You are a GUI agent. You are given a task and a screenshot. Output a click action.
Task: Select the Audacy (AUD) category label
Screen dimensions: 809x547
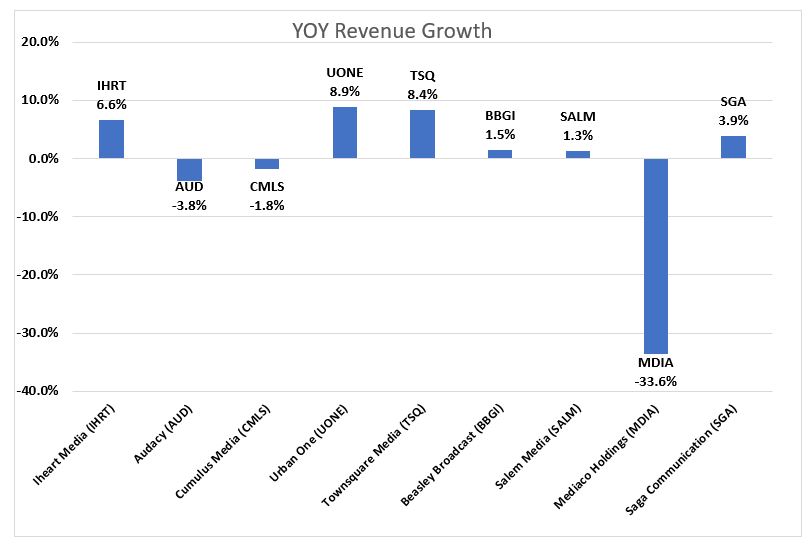163,433
